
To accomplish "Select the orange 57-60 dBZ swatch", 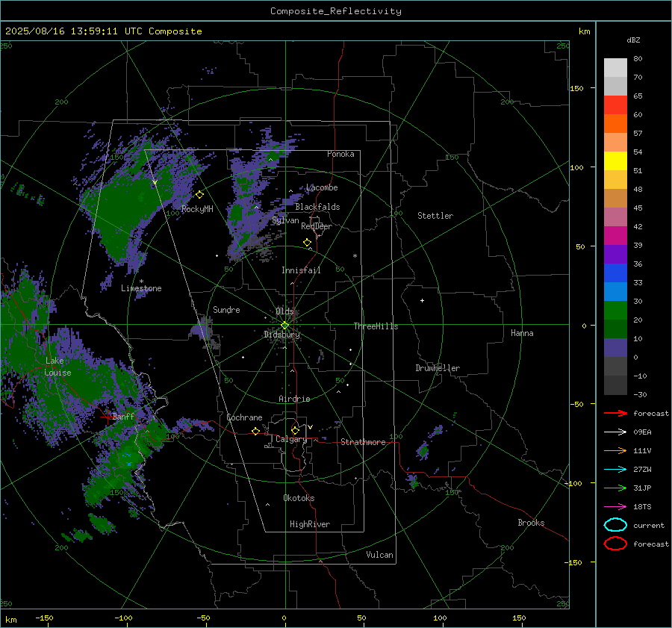I will tap(615, 124).
